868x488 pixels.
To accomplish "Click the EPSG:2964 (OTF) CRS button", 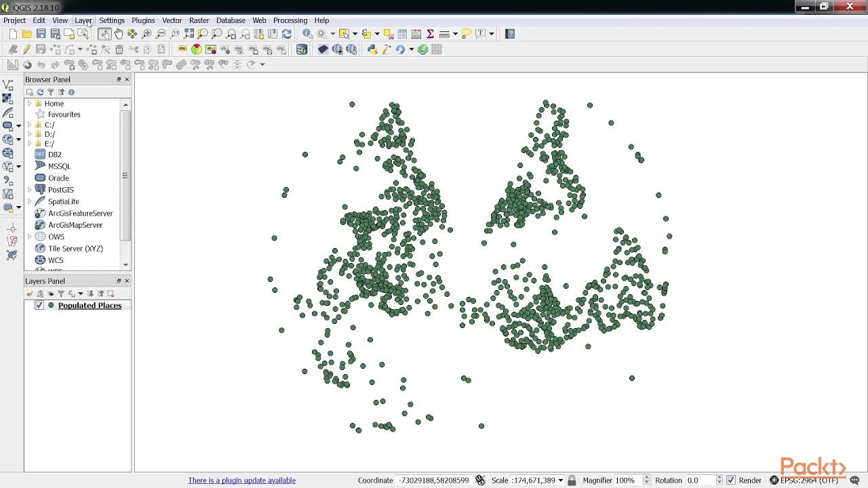I will tap(804, 481).
